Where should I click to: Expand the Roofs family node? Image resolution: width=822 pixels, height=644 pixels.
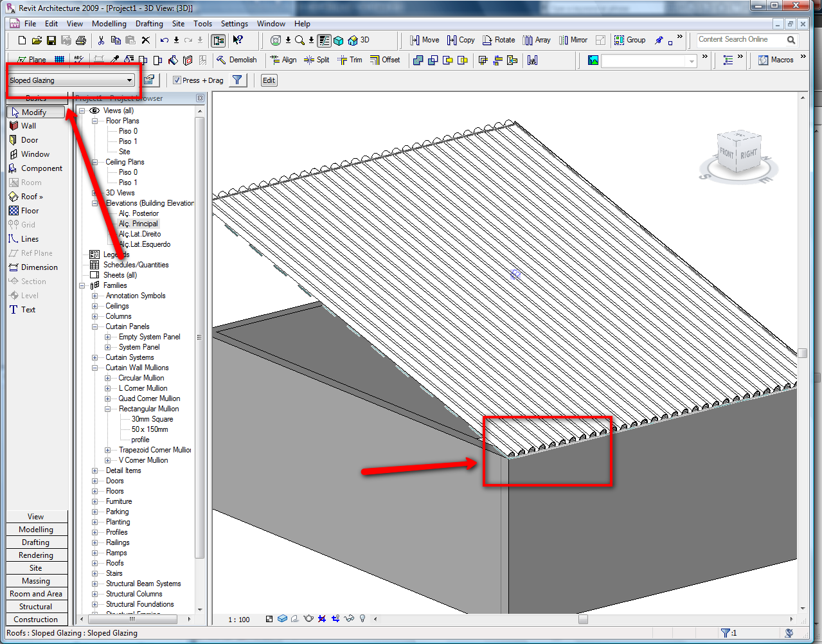click(x=94, y=563)
